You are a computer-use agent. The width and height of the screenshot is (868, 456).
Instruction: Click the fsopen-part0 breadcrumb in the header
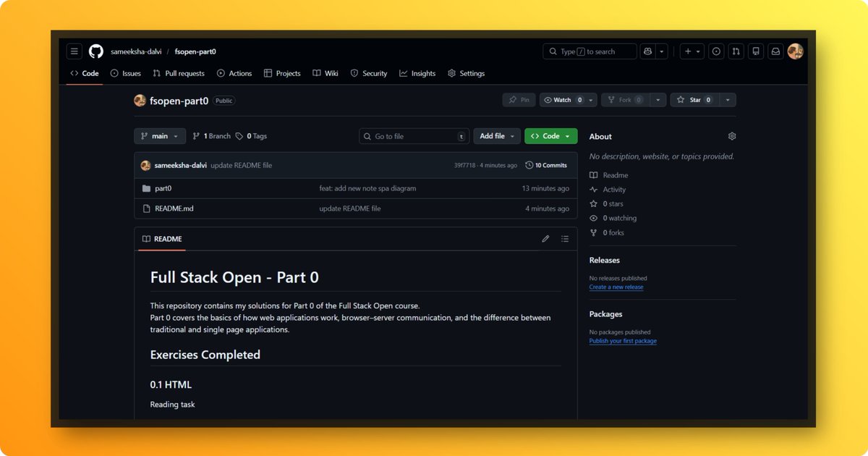pos(195,51)
